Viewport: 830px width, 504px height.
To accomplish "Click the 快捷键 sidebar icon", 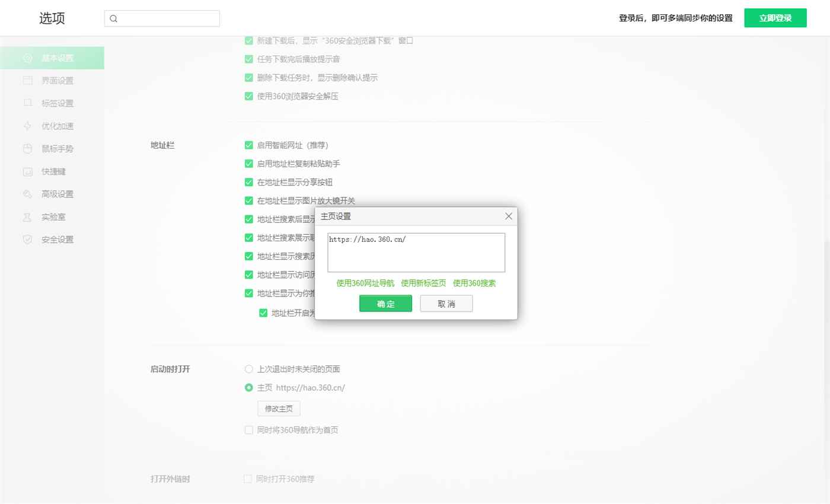I will coord(27,171).
